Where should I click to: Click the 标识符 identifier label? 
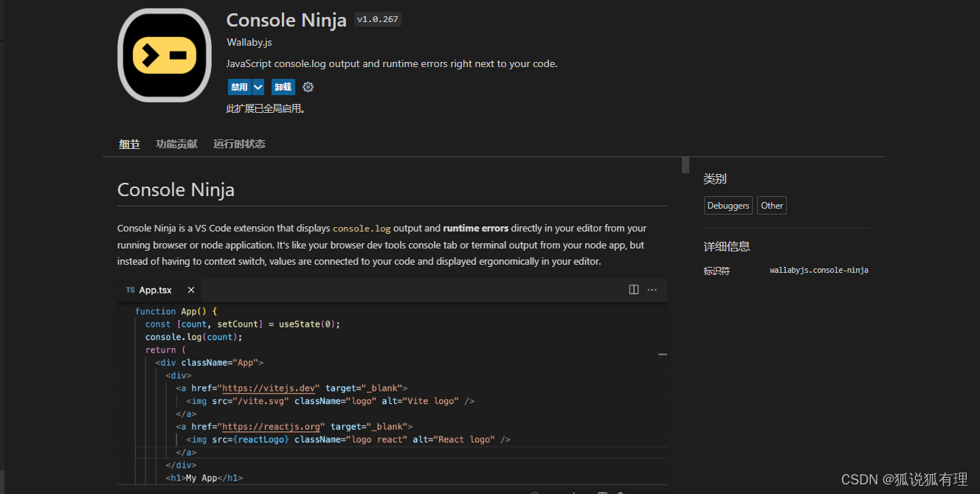pyautogui.click(x=717, y=271)
